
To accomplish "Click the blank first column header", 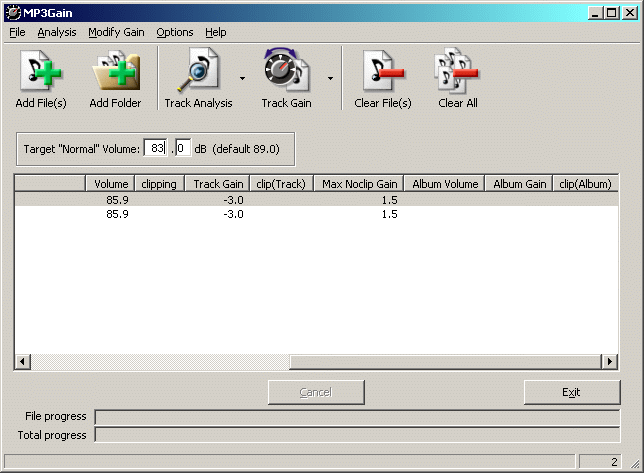I will 50,184.
